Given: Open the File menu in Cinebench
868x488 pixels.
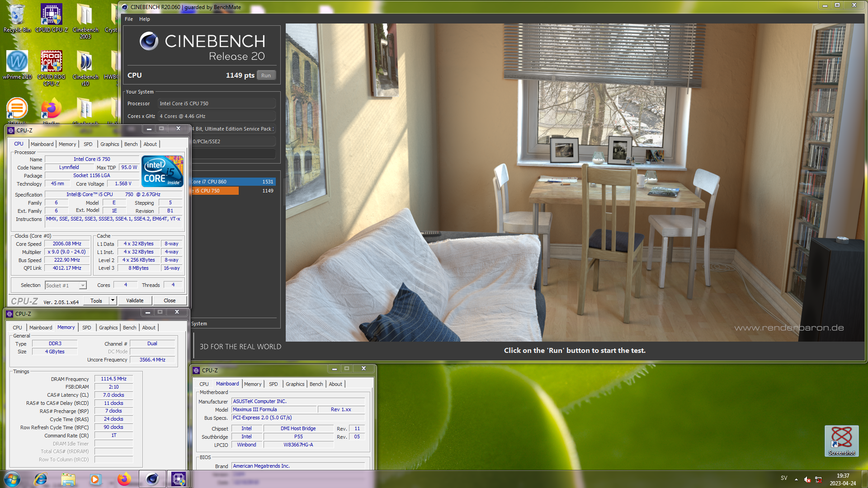Looking at the screenshot, I should coord(129,19).
